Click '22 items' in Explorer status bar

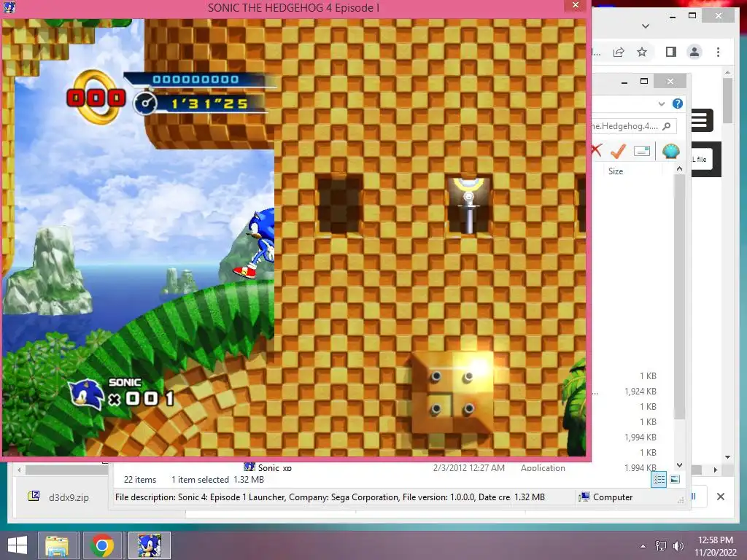139,480
